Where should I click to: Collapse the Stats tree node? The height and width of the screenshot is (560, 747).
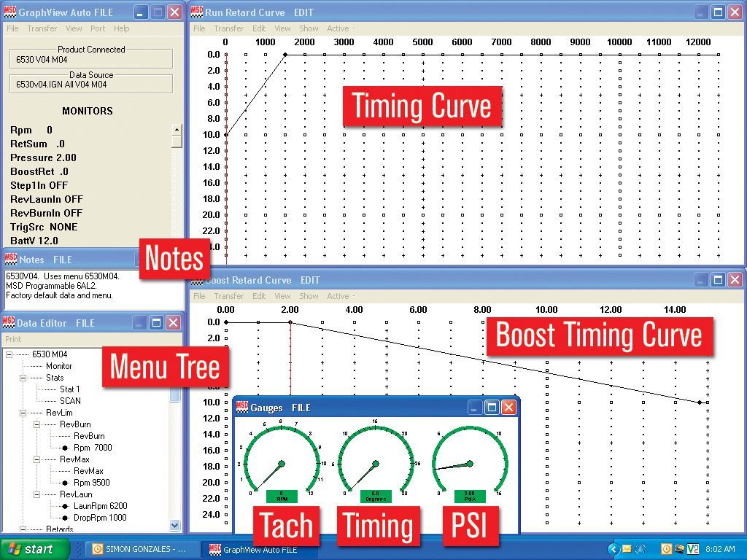tap(23, 378)
